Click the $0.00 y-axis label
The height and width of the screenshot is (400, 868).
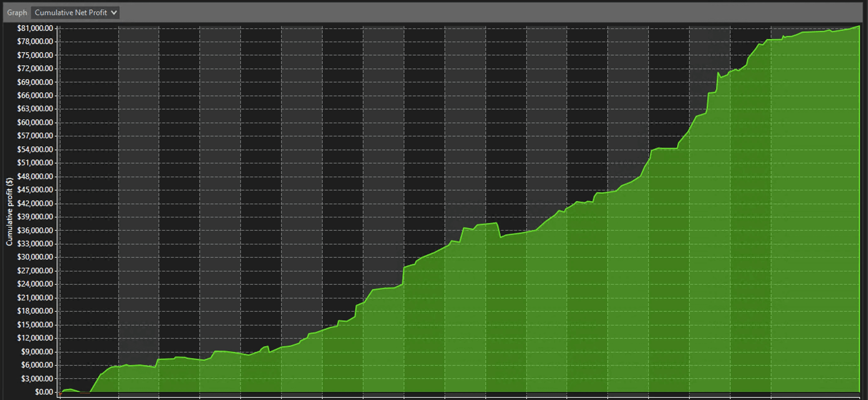pyautogui.click(x=44, y=392)
